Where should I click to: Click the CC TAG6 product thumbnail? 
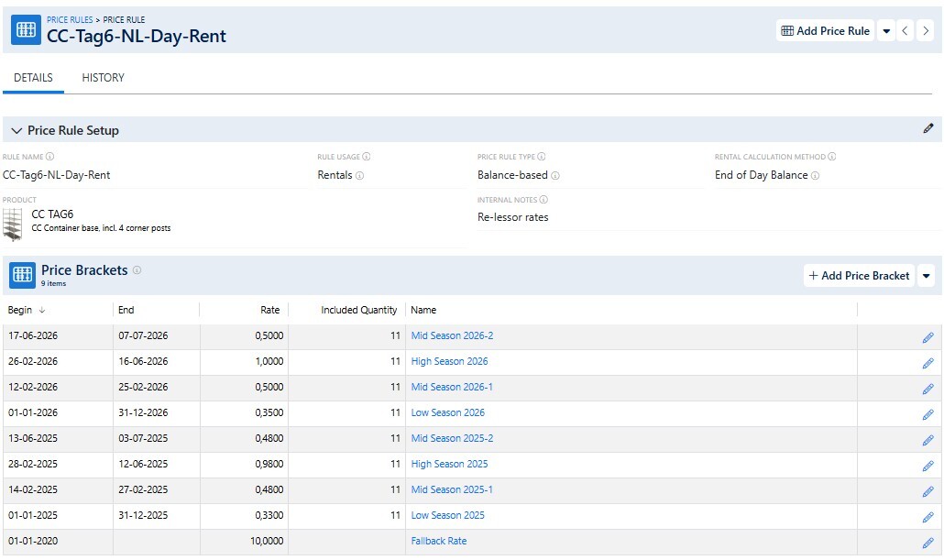(13, 224)
